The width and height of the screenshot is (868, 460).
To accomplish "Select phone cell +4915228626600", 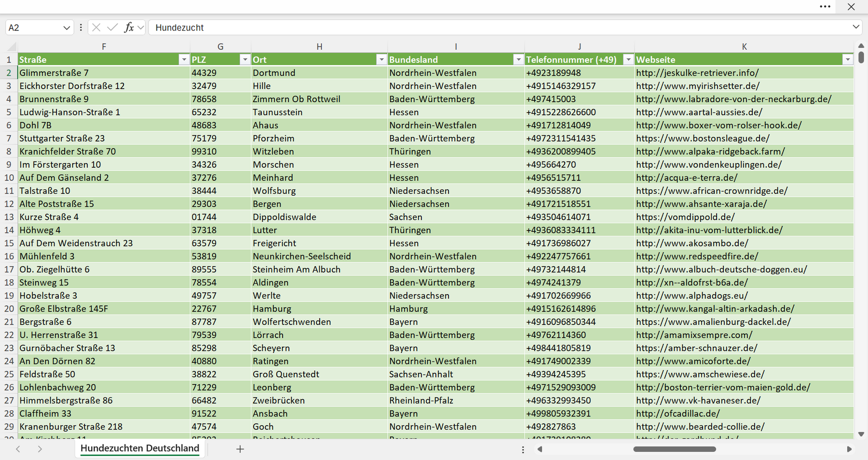I will pyautogui.click(x=579, y=112).
